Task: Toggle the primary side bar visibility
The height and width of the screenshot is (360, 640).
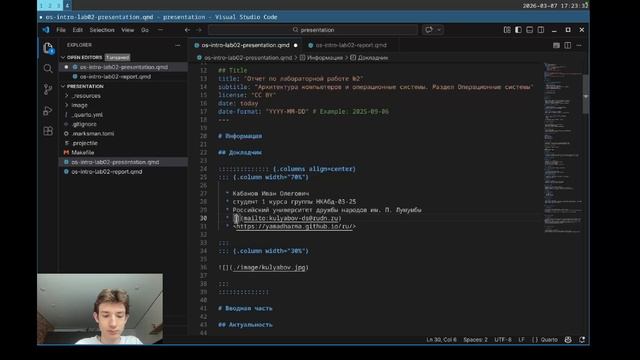Action: click(518, 30)
